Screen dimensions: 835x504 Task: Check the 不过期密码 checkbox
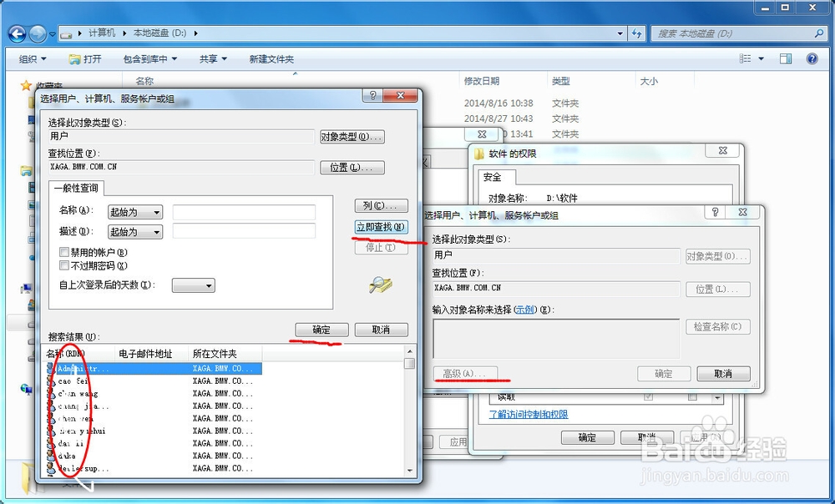64,265
